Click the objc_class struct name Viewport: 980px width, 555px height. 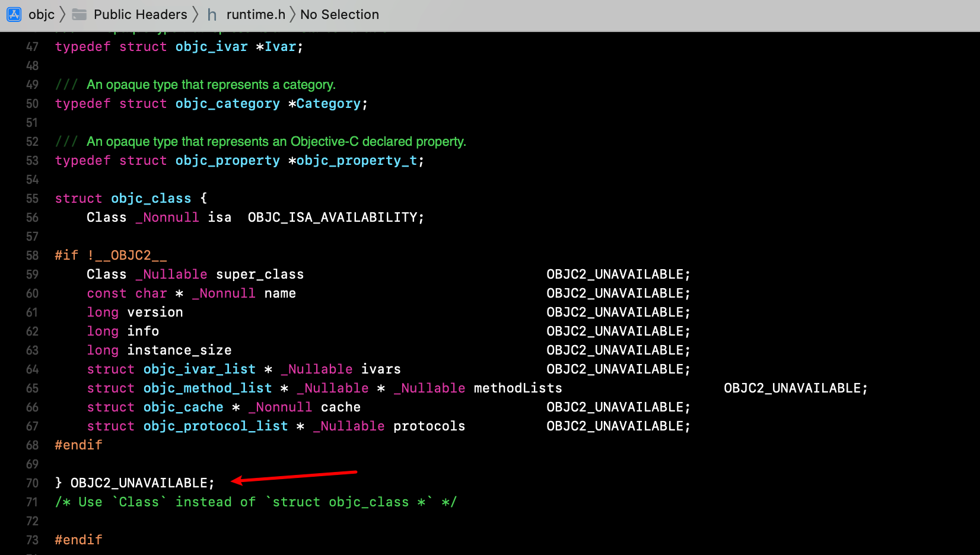(x=151, y=199)
